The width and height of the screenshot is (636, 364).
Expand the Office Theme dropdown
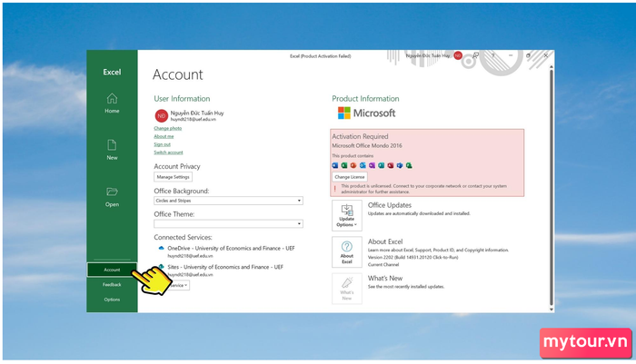pos(228,223)
